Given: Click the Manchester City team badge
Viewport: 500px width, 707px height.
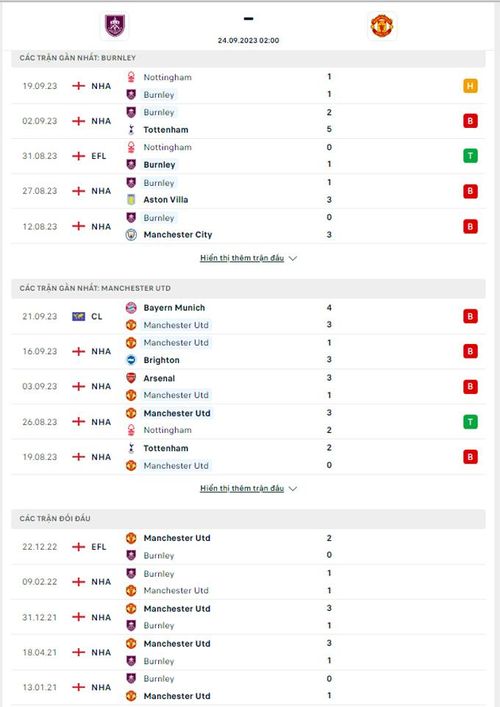Looking at the screenshot, I should click(131, 235).
